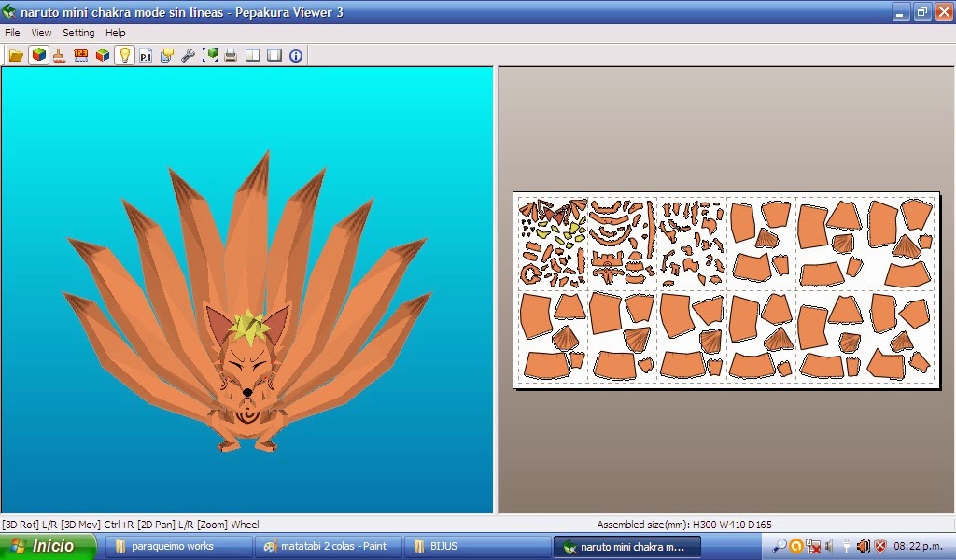Viewport: 956px width, 560px height.
Task: Select the BIJUS taskbar item
Action: pyautogui.click(x=442, y=546)
